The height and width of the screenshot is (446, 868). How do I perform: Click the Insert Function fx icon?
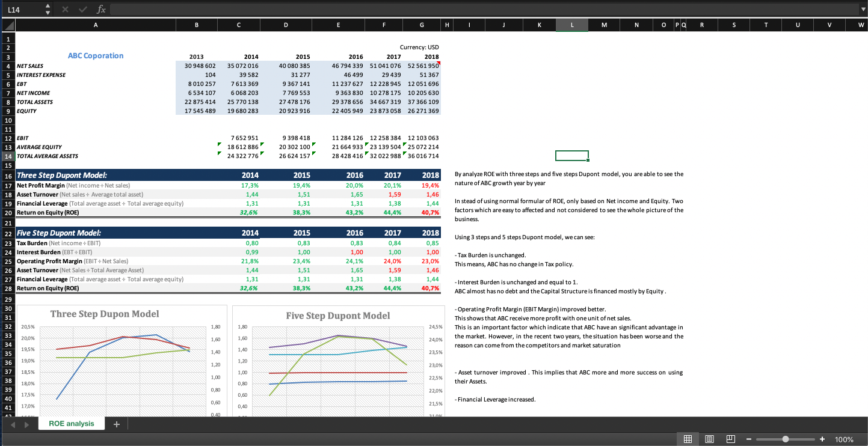tap(102, 10)
